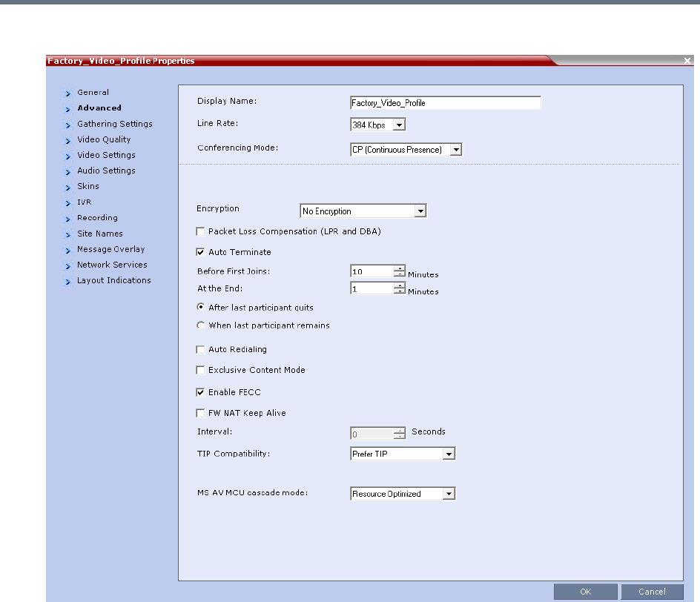
Task: Click the arrow icon beside Recording
Action: tap(68, 219)
